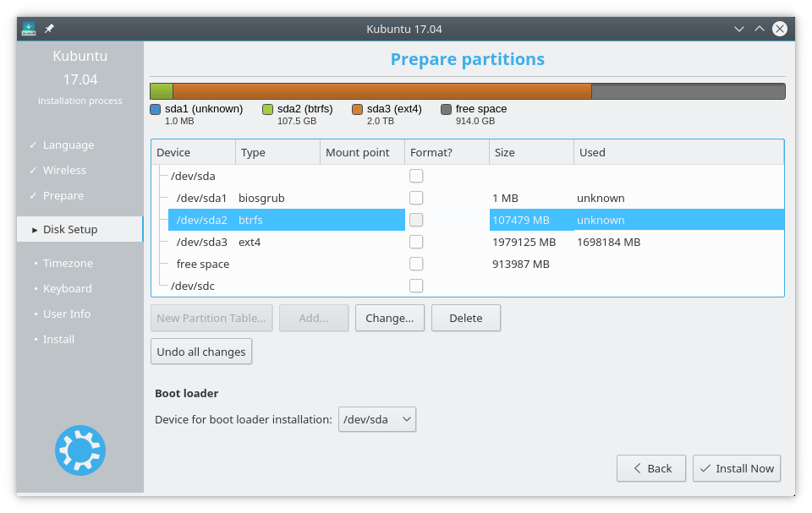812x513 pixels.
Task: Select the free space row
Action: pos(468,264)
